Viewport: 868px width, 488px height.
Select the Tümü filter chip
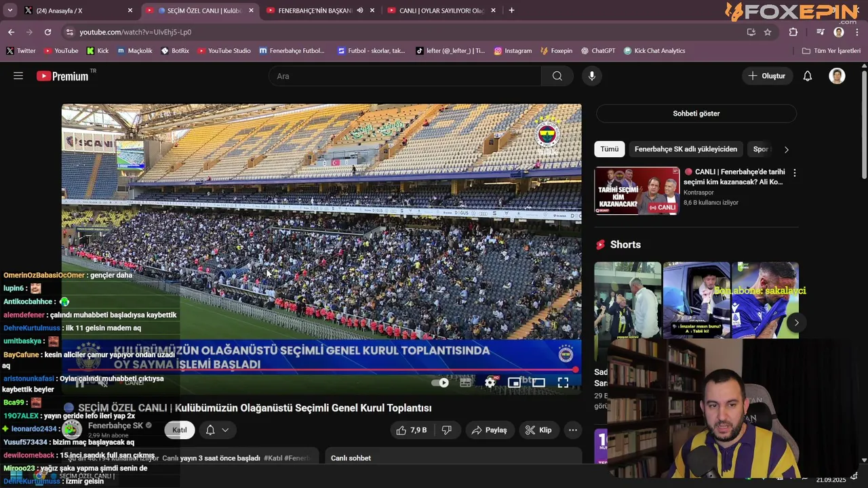point(609,149)
